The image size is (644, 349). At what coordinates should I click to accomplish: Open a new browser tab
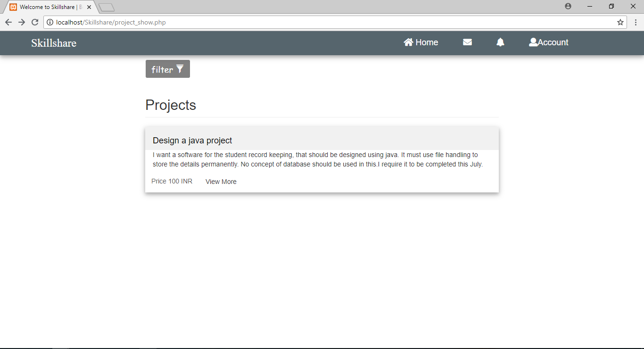tap(107, 7)
